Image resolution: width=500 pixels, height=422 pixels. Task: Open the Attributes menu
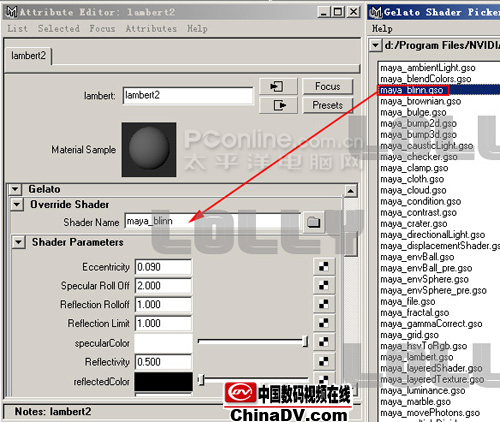151,29
